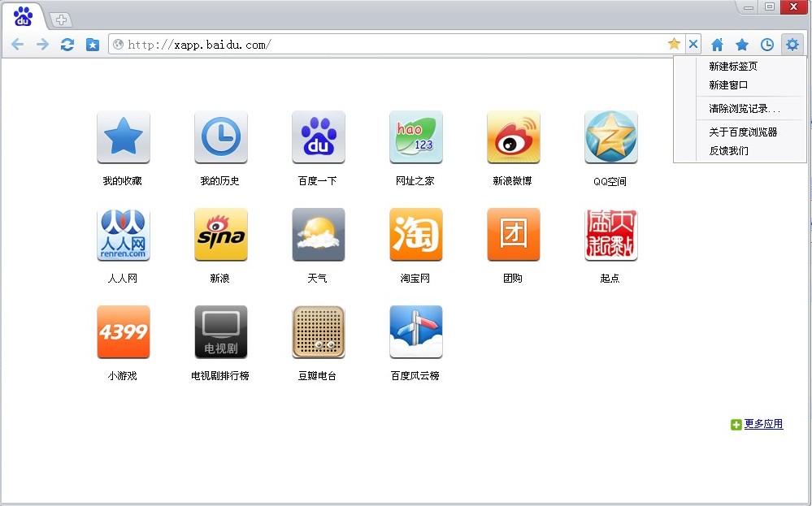Launch the QQ空间 star icon
Image resolution: width=812 pixels, height=506 pixels.
611,137
